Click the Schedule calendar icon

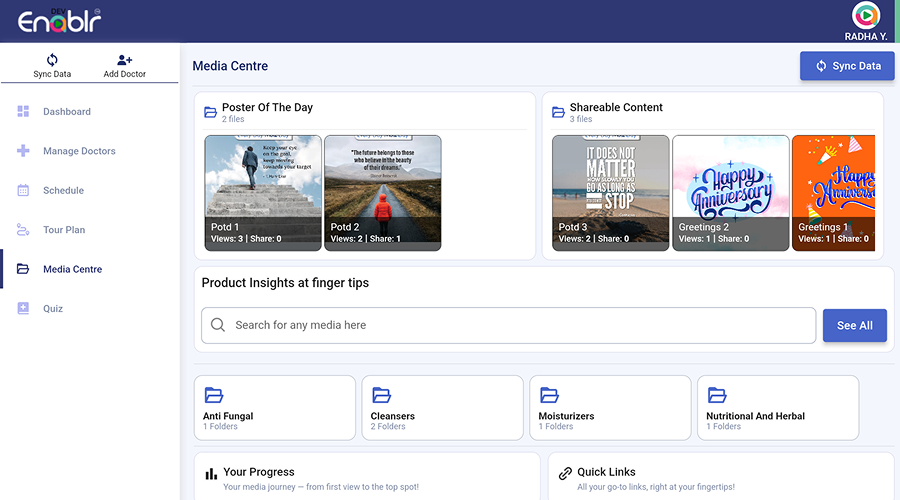click(x=23, y=190)
